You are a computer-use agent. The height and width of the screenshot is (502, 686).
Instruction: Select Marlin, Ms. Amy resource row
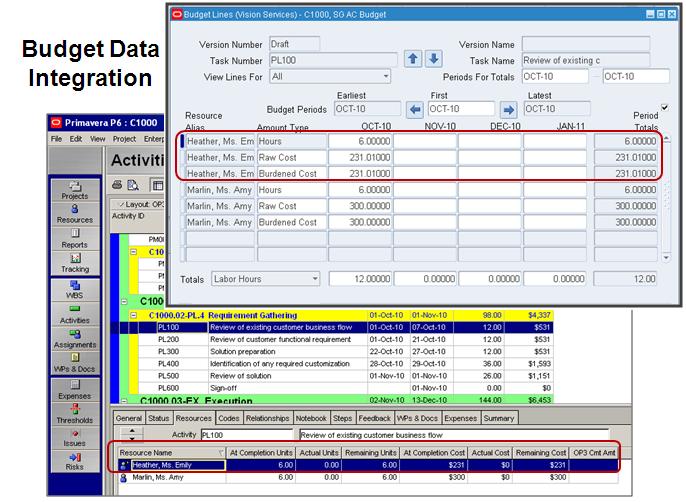click(368, 477)
